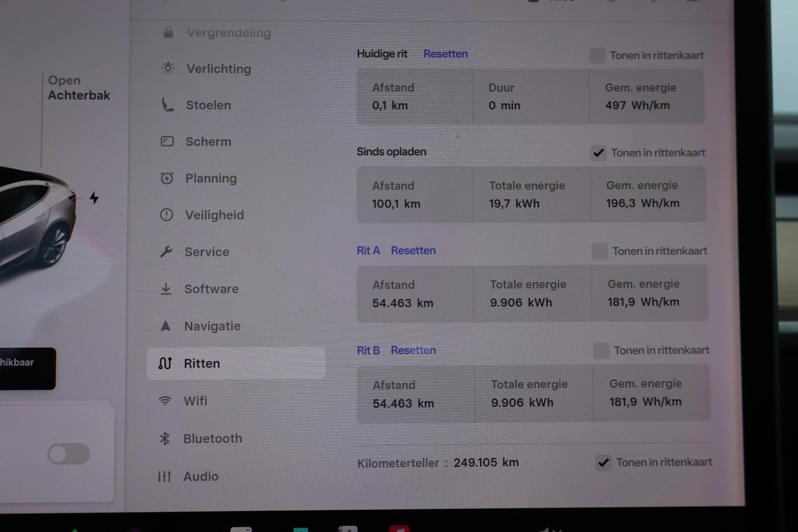Viewport: 798px width, 532px height.
Task: Click the Service wrench icon
Action: click(168, 252)
